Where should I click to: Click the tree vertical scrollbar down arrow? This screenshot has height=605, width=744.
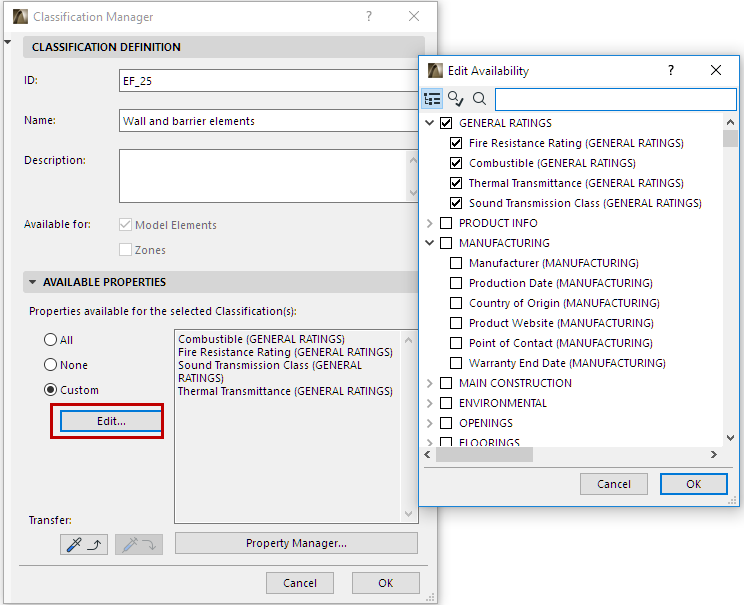tap(730, 437)
